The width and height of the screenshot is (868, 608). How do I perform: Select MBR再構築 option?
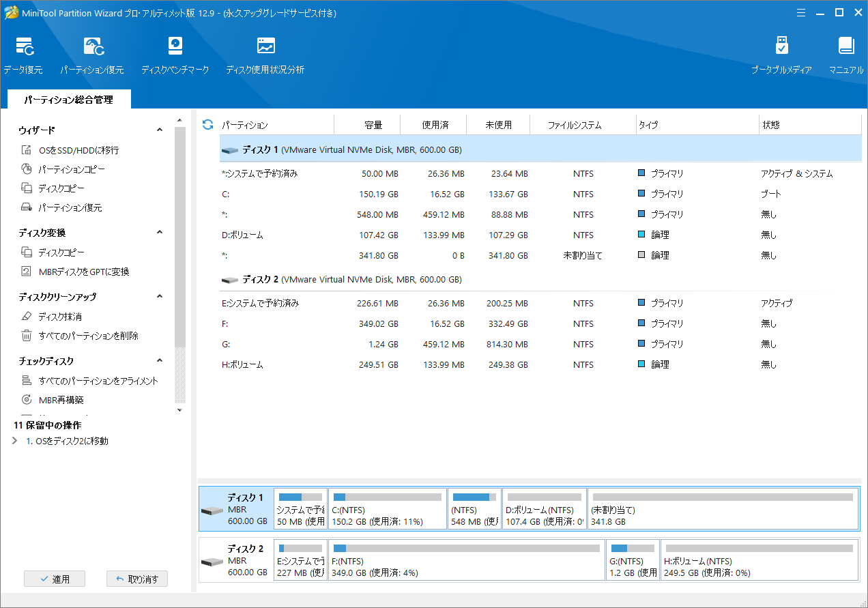pos(53,400)
